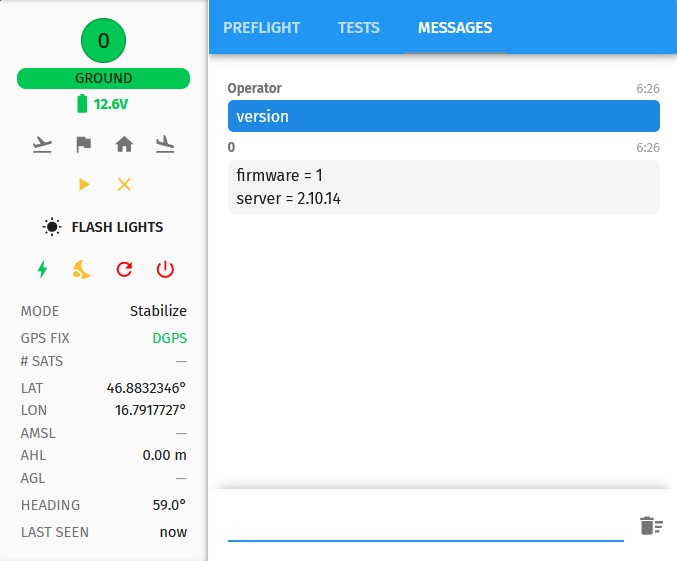Click the orange X cancel icon
The width and height of the screenshot is (677, 561).
click(124, 184)
